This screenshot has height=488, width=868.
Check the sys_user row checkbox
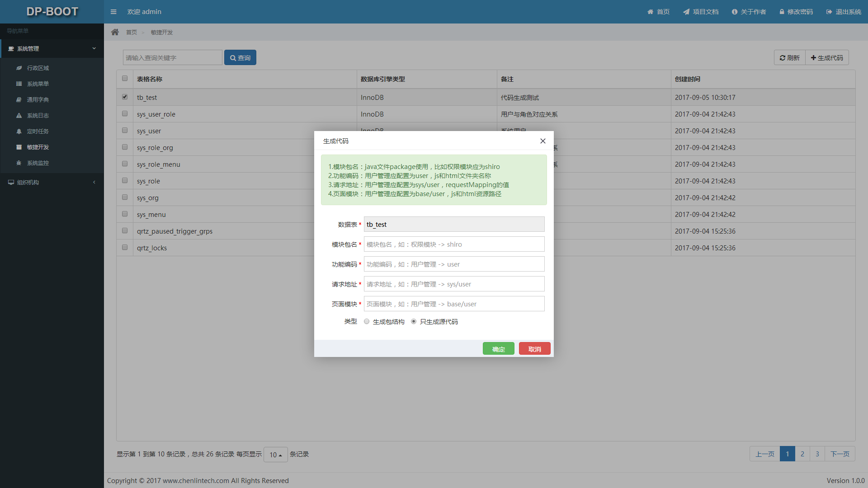(x=125, y=130)
